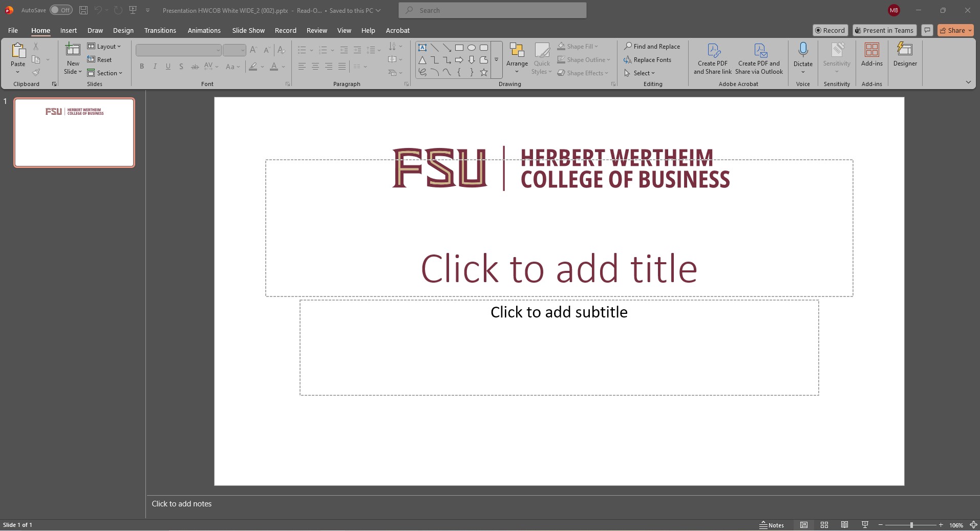Select slide 1 thumbnail
Image resolution: width=980 pixels, height=531 pixels.
tap(74, 133)
